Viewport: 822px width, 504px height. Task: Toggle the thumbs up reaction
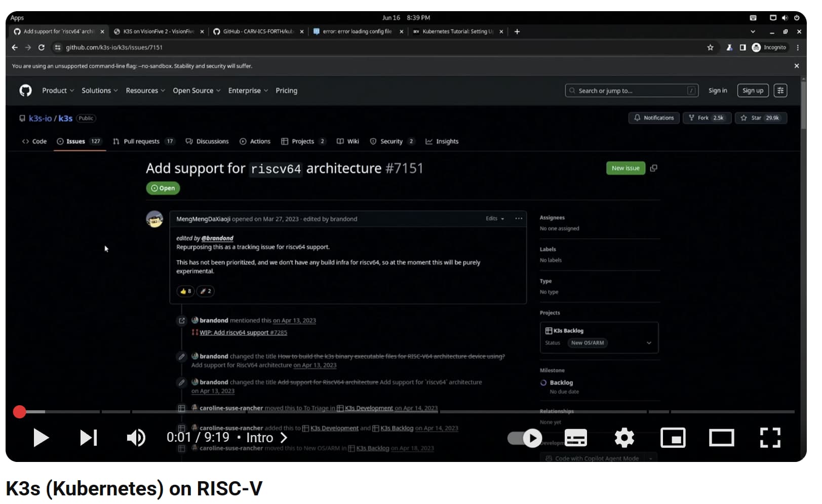[x=185, y=291]
